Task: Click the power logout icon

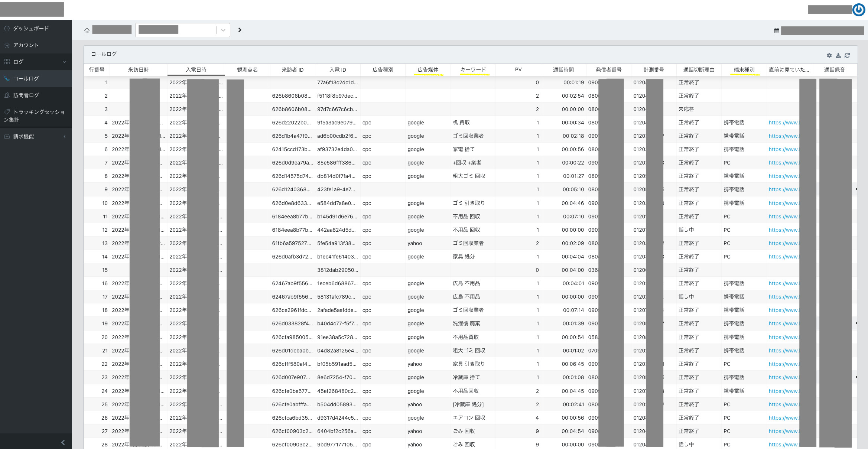Action: (859, 10)
